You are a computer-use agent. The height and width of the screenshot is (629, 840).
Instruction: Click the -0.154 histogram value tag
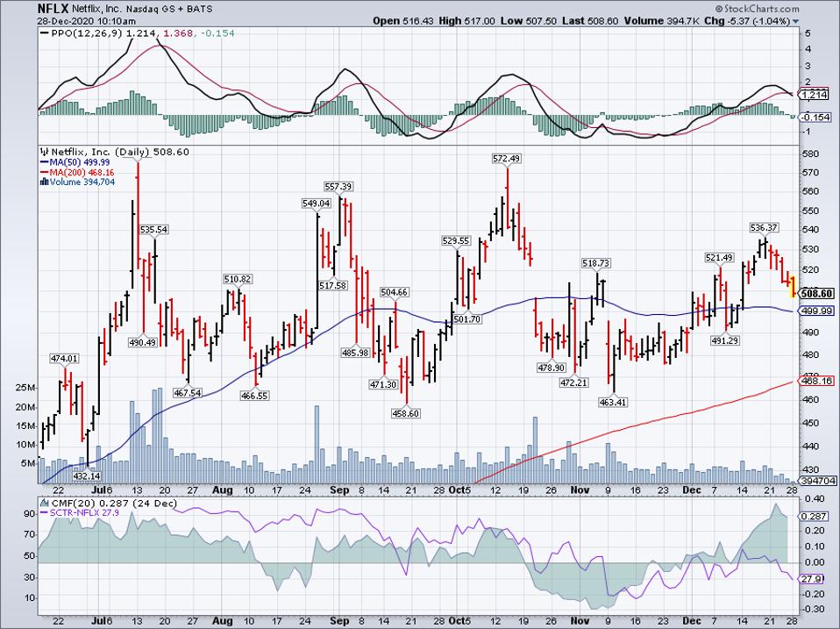(815, 117)
